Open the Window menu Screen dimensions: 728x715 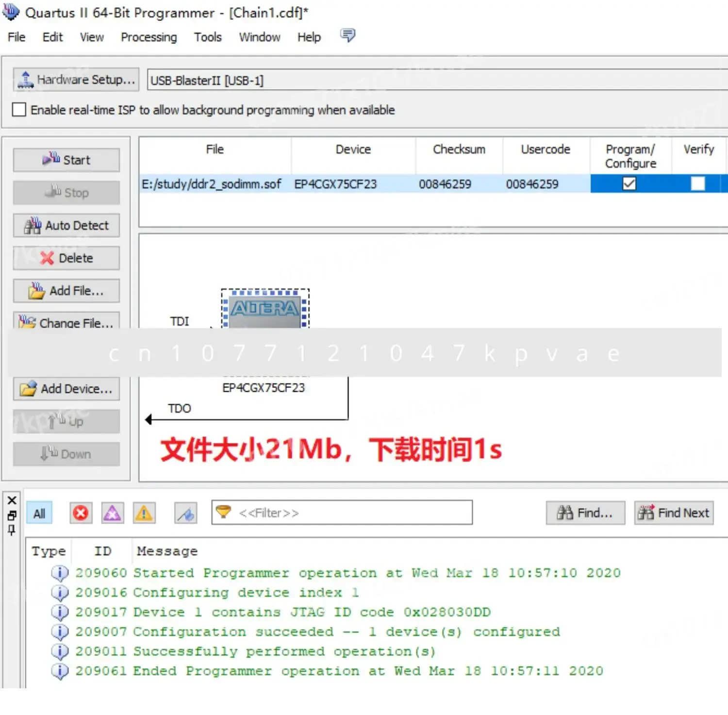(260, 37)
